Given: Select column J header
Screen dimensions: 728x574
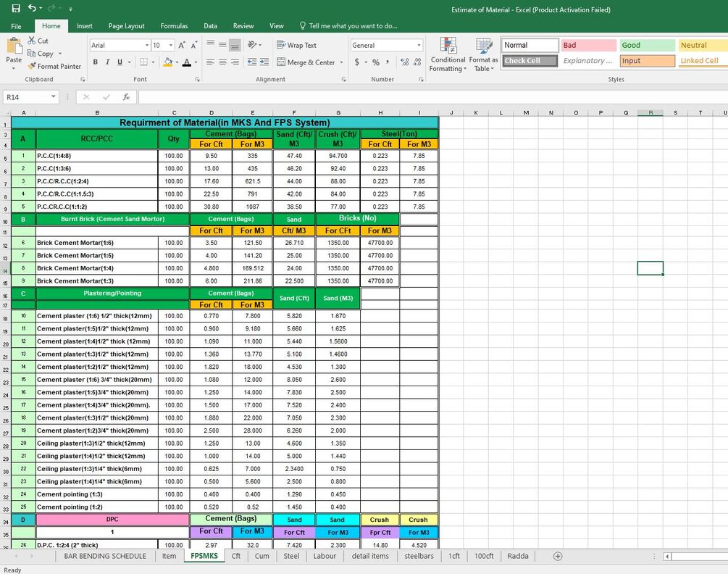Looking at the screenshot, I should (451, 112).
